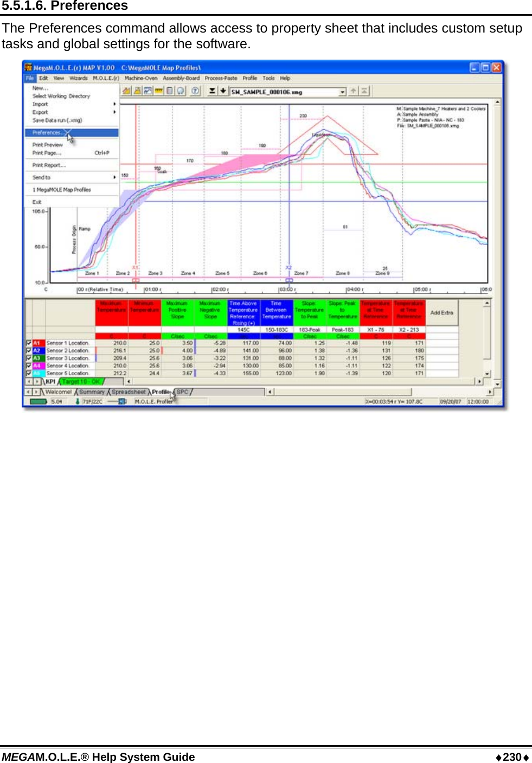Toggle Sensor 2 Location checkbox

tap(29, 351)
